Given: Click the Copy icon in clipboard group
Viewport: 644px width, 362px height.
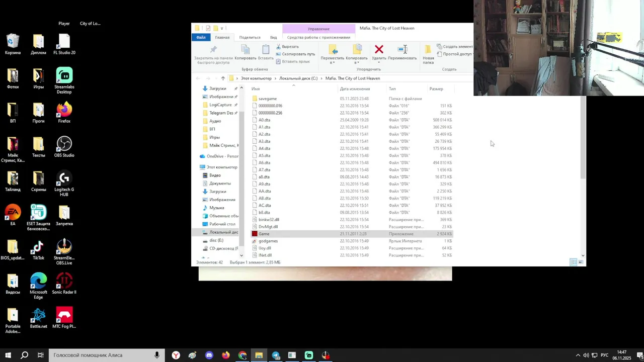Looking at the screenshot, I should click(246, 49).
